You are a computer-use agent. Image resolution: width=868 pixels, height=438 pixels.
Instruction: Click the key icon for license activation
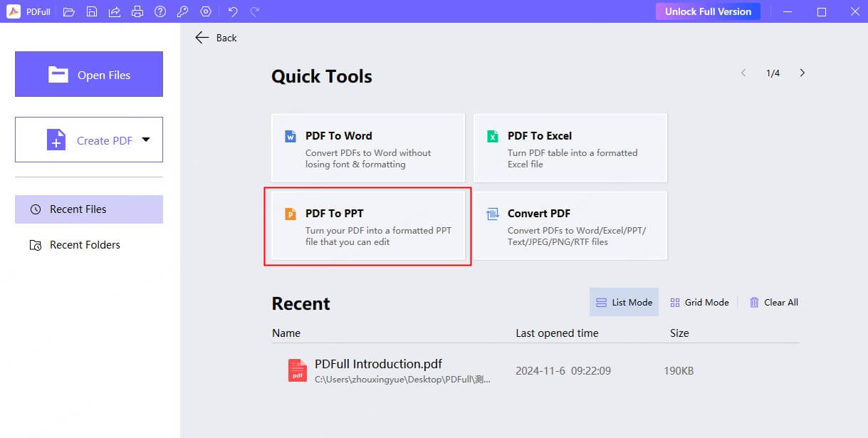[182, 11]
